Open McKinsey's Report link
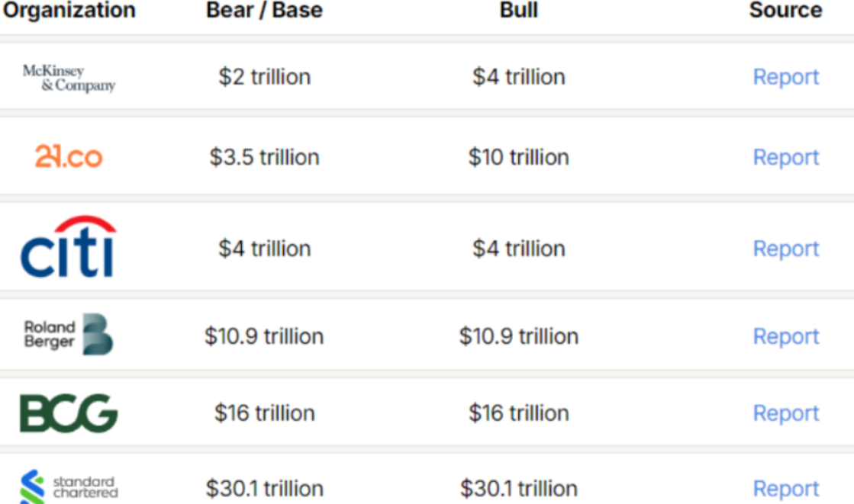 pyautogui.click(x=785, y=77)
